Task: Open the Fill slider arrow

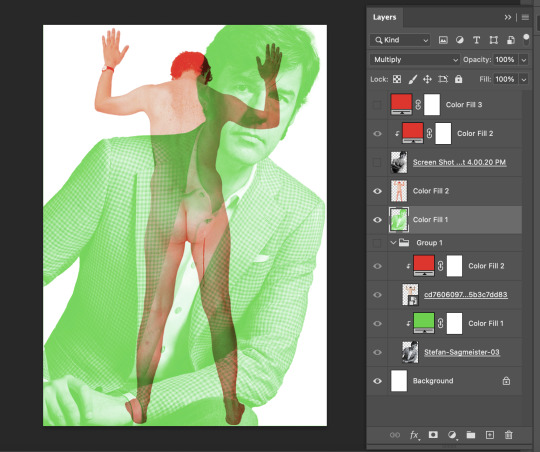Action: [523, 80]
